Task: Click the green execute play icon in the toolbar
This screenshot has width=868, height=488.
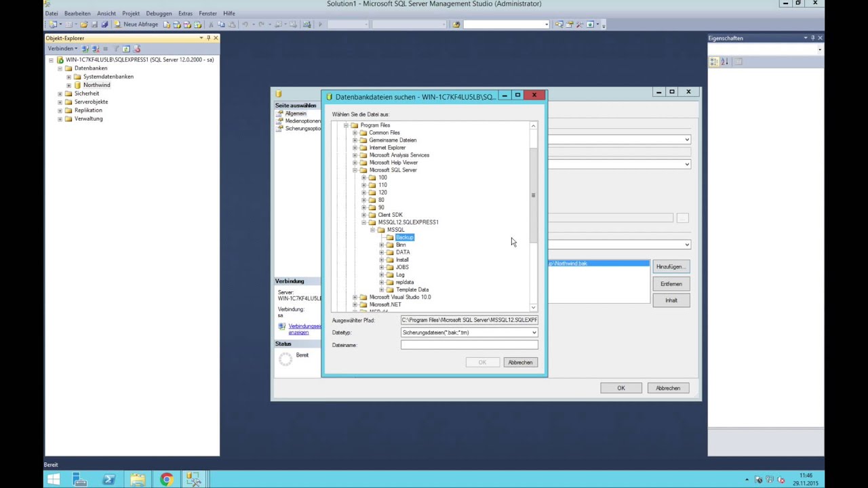Action: (320, 24)
